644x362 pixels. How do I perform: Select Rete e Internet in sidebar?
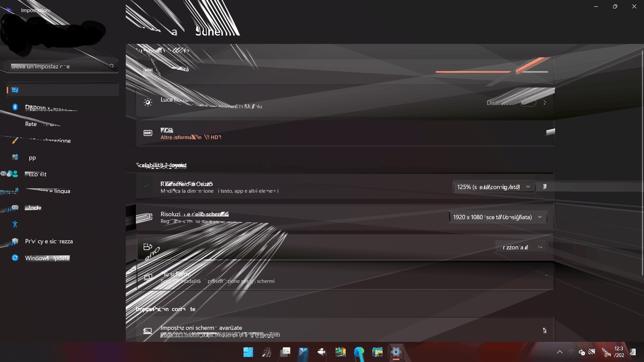coord(40,124)
